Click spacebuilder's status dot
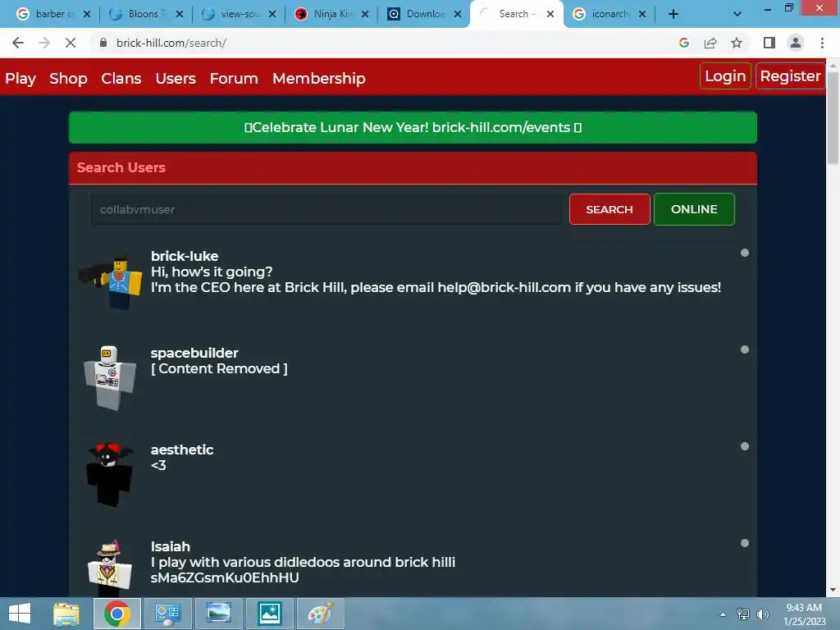The image size is (840, 630). click(745, 349)
